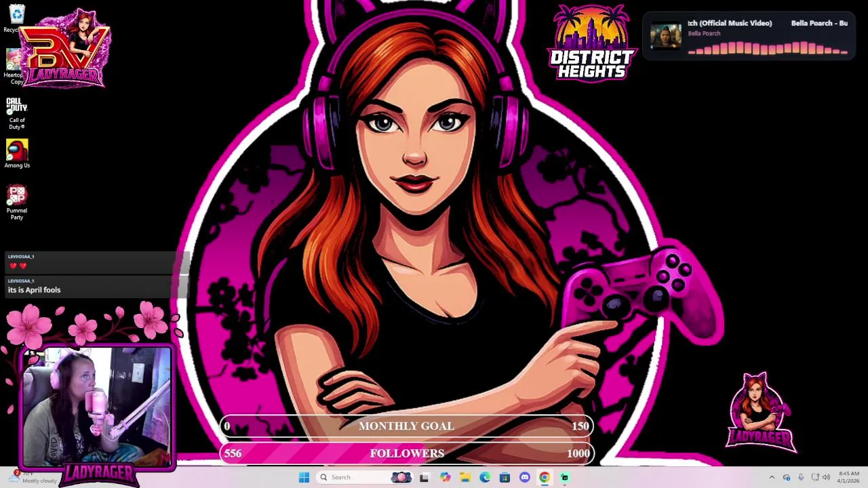Open Discord from the taskbar
The image size is (868, 488).
(x=524, y=477)
